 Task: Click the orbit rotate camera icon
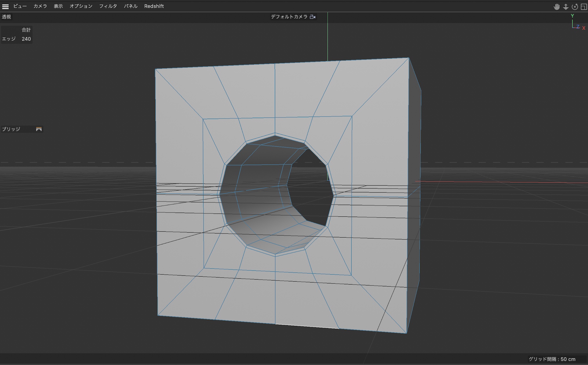575,7
